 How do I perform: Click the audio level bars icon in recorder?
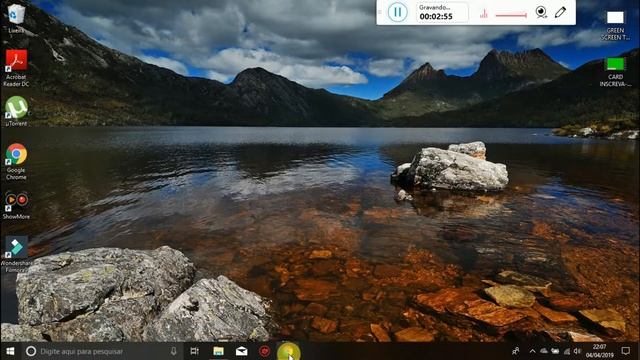pos(484,14)
